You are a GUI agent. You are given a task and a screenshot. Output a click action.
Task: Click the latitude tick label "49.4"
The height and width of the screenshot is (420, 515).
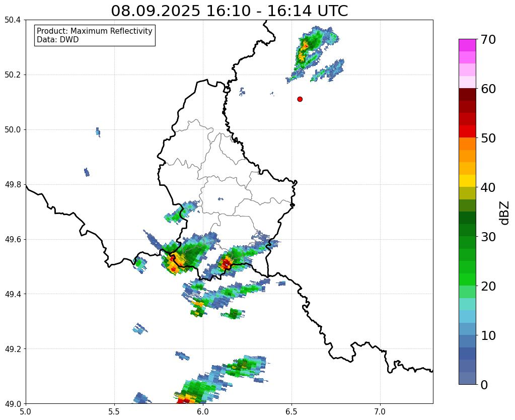point(13,294)
